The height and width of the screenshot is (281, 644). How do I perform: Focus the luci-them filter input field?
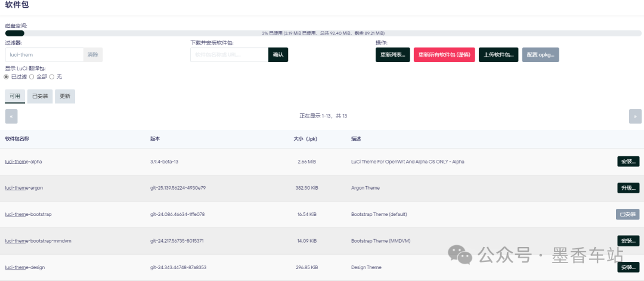44,55
